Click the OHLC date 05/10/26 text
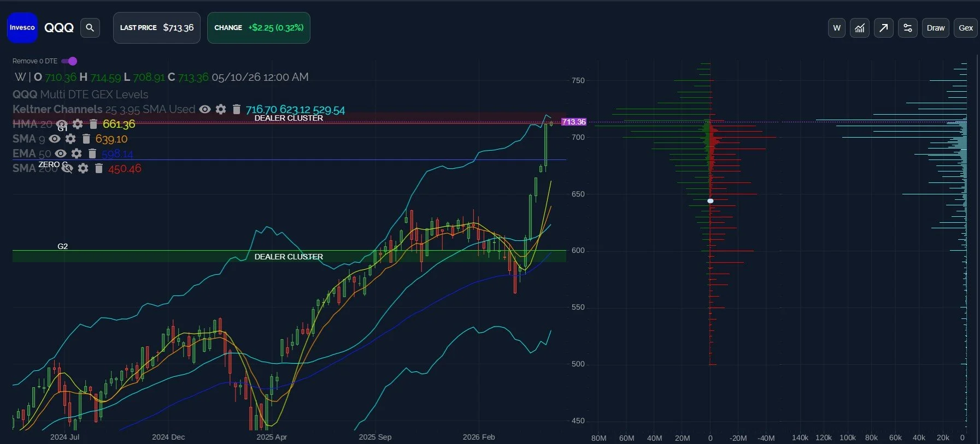Viewport: 980px width, 444px height. 260,77
